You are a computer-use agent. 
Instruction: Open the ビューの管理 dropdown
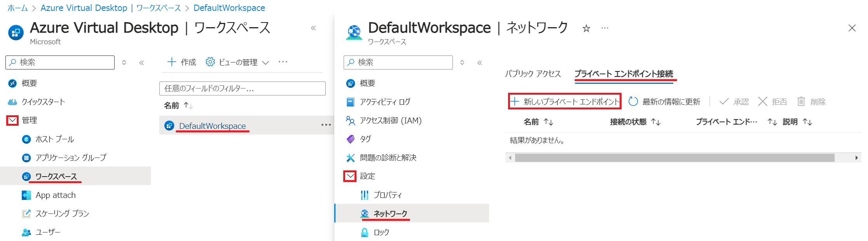(x=237, y=62)
